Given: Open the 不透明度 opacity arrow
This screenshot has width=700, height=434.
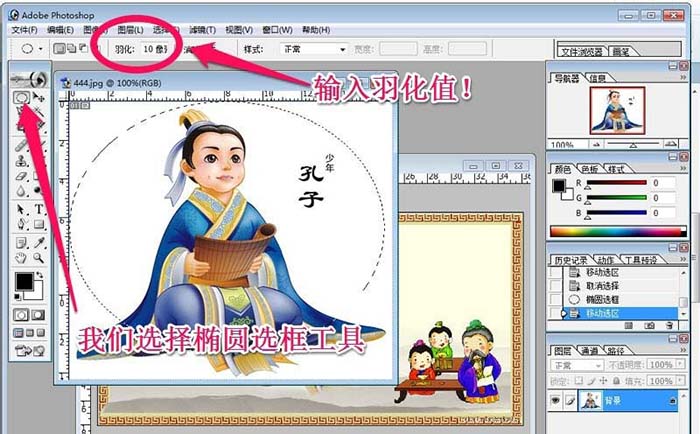Looking at the screenshot, I should [x=680, y=364].
